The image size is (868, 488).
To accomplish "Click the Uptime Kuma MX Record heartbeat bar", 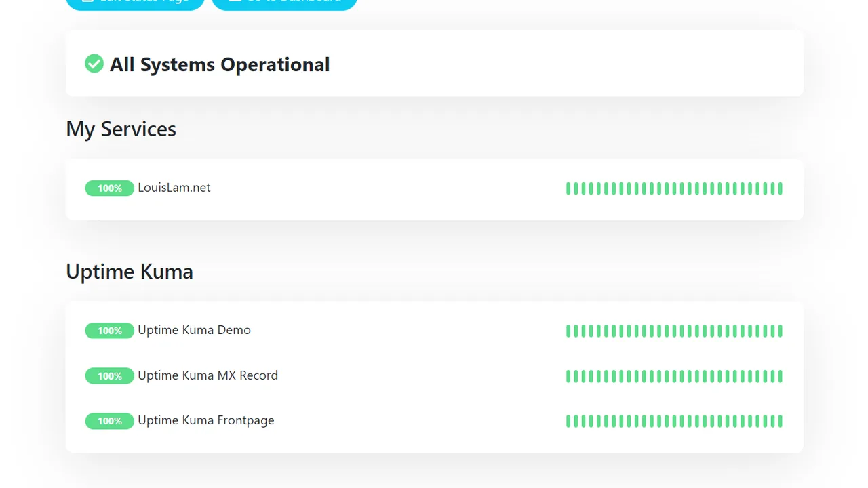I will [x=674, y=376].
